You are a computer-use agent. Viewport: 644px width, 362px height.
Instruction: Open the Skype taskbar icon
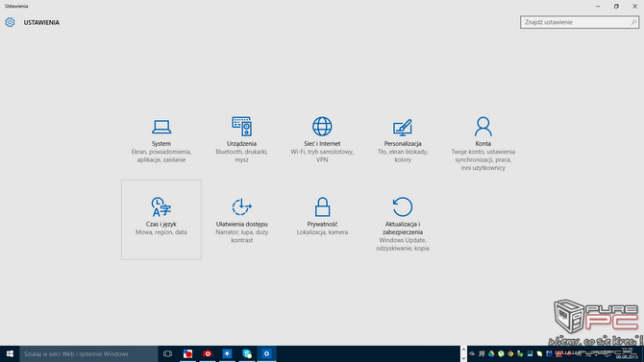[x=247, y=353]
